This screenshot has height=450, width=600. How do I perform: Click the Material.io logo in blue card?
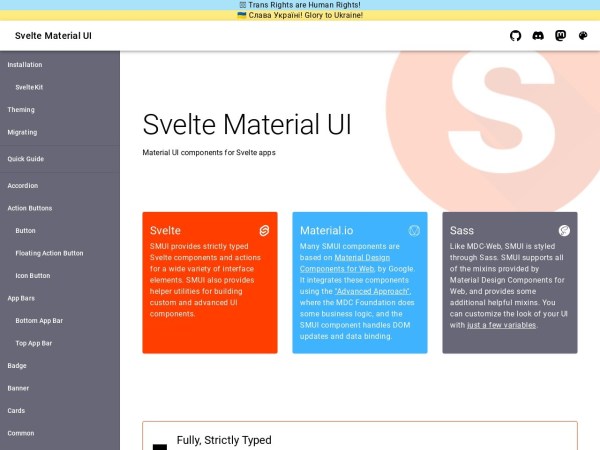[414, 231]
